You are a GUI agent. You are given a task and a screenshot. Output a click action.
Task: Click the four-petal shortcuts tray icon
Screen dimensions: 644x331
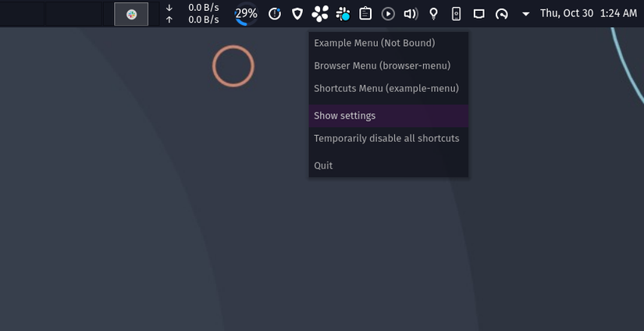pyautogui.click(x=320, y=14)
